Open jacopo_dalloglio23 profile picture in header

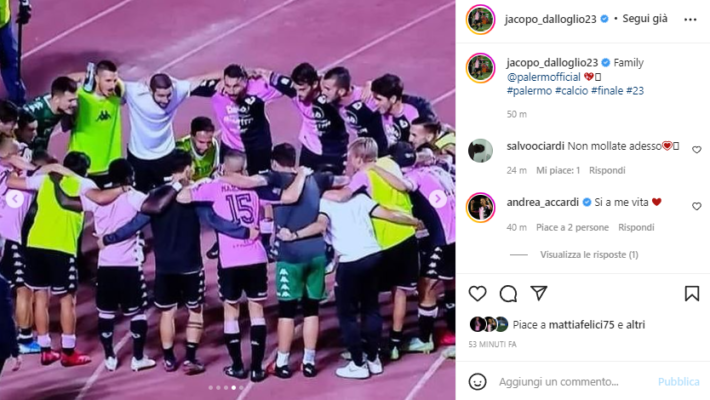coord(480,19)
